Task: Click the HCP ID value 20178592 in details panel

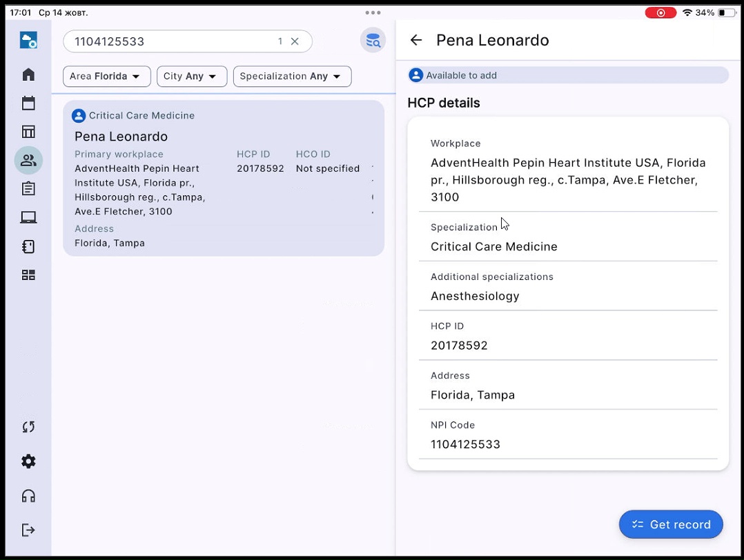Action: pos(459,346)
